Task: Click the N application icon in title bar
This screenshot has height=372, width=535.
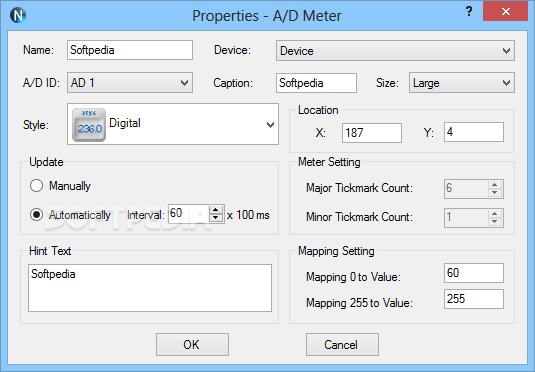Action: [18, 15]
